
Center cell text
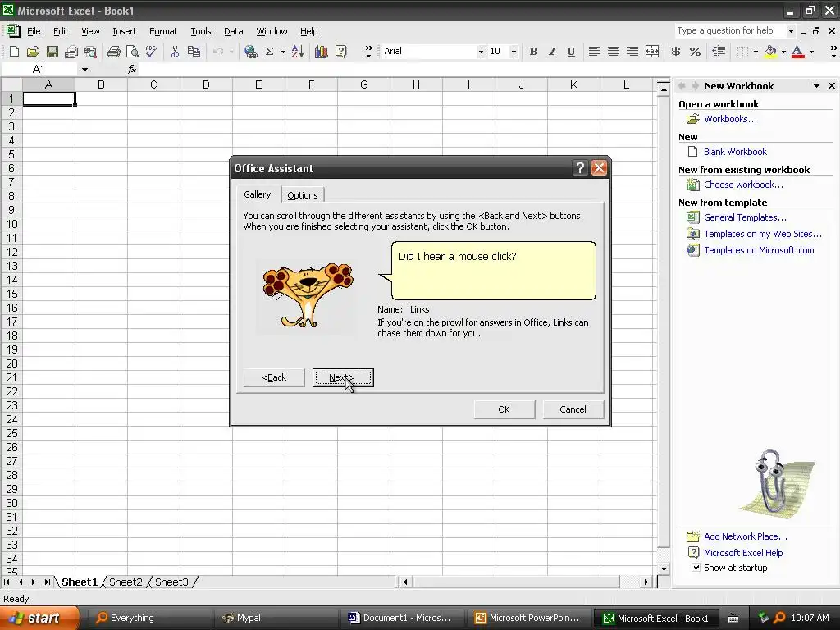[614, 52]
